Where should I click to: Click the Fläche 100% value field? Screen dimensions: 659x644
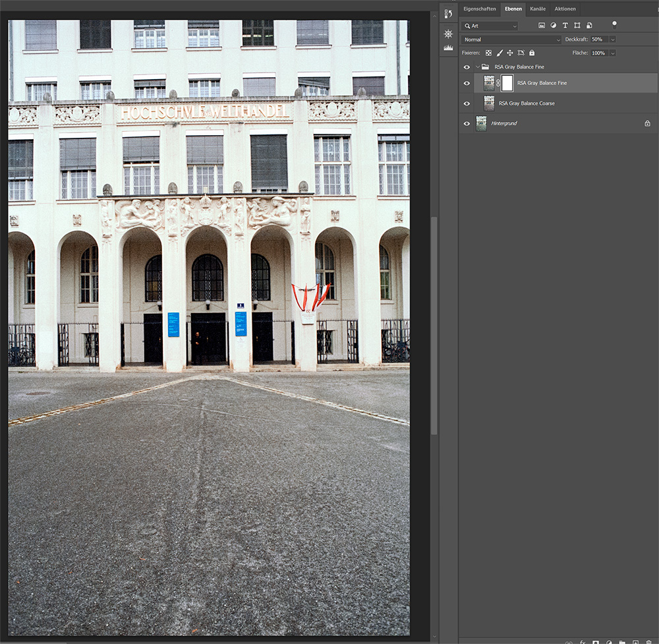600,53
